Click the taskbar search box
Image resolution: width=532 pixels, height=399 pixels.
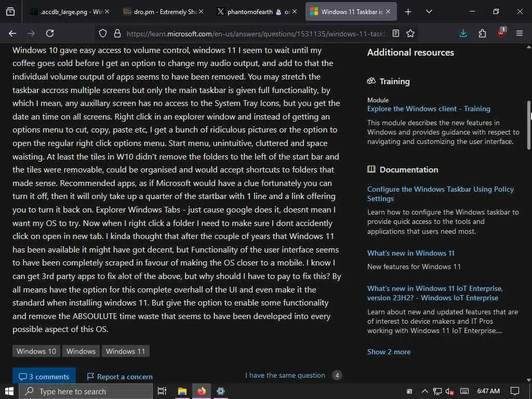[86, 392]
